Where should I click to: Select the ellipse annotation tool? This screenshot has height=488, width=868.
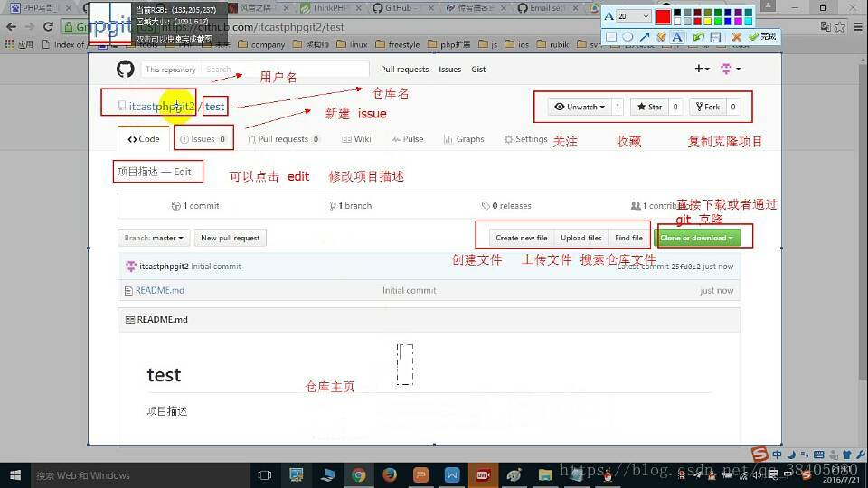627,36
